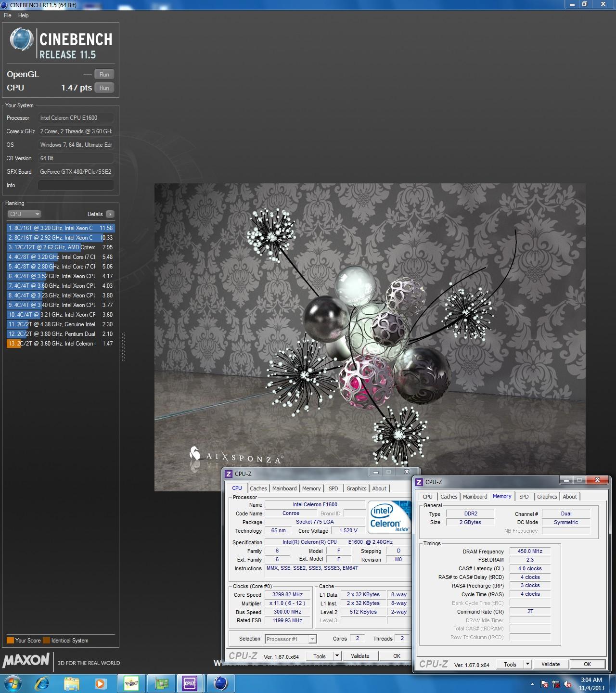Select ranking entry 2C/2T @ 3.60 GHz Intel Celeron
This screenshot has height=693, width=616.
(x=61, y=344)
